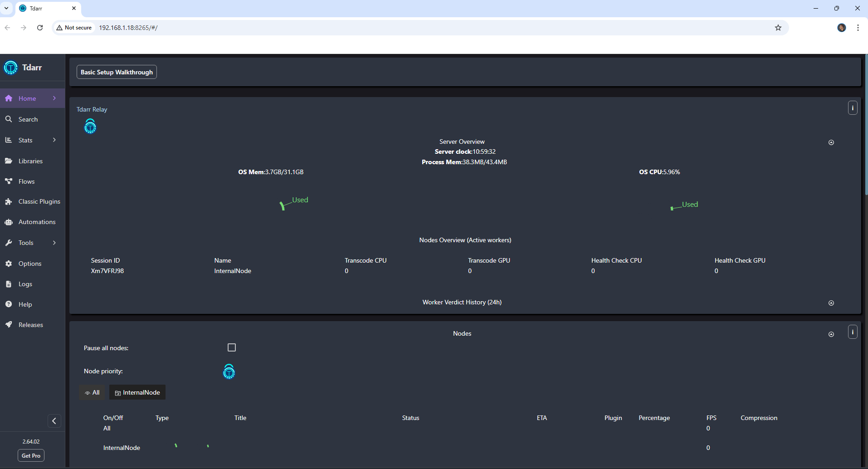
Task: Open Classic Plugins
Action: click(x=39, y=201)
